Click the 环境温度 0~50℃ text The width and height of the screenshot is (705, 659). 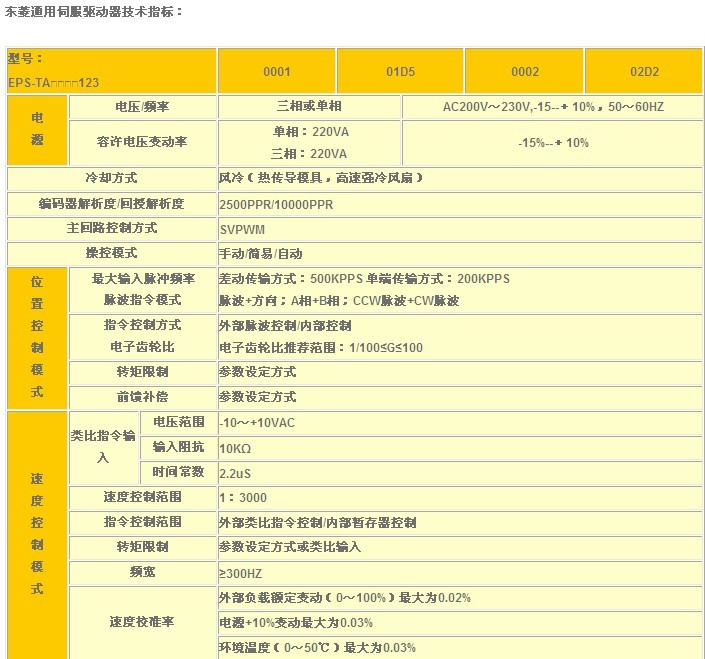pyautogui.click(x=317, y=648)
